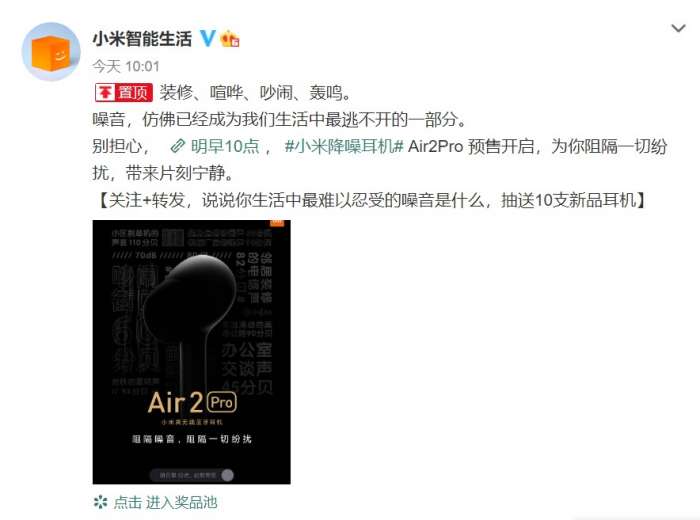Click the paperclip link icon before 明早10点
This screenshot has width=700, height=520.
tap(177, 146)
